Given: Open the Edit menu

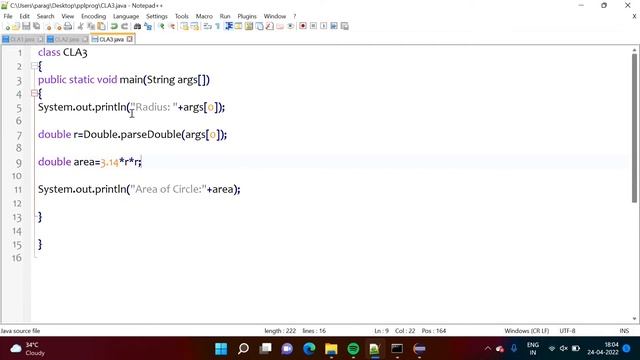Looking at the screenshot, I should [24, 16].
